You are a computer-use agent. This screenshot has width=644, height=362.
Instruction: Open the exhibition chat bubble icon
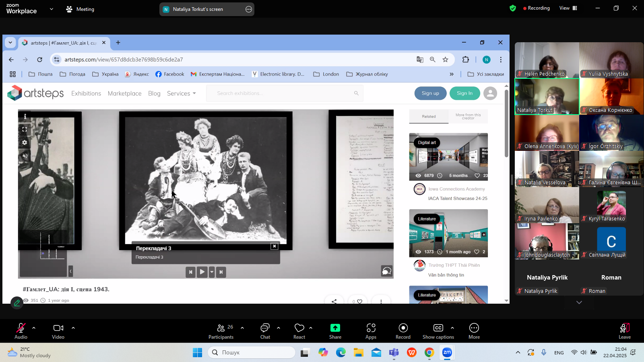[x=386, y=271]
